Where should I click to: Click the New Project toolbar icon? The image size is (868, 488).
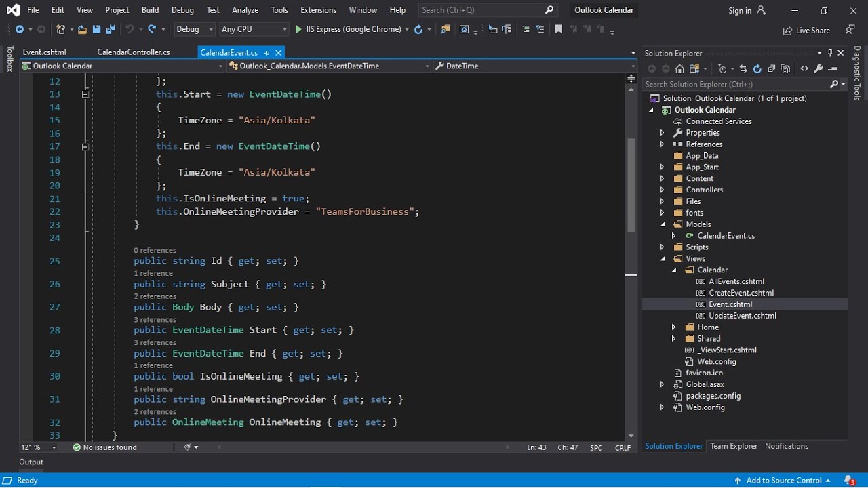[61, 29]
